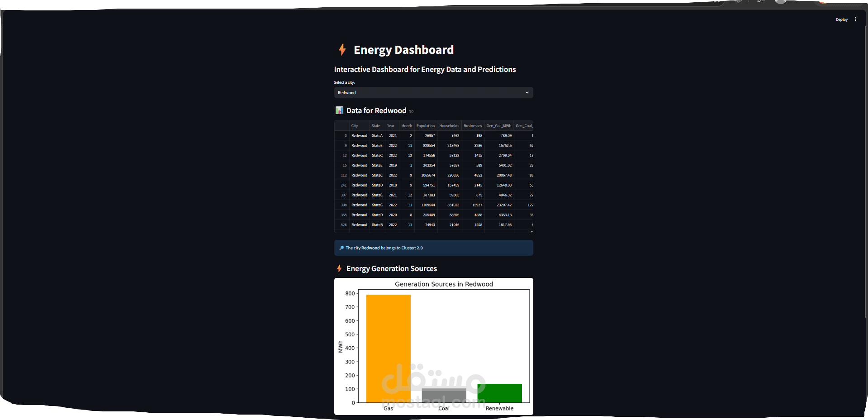This screenshot has height=420, width=868.
Task: Select population cell 187383
Action: click(x=426, y=196)
